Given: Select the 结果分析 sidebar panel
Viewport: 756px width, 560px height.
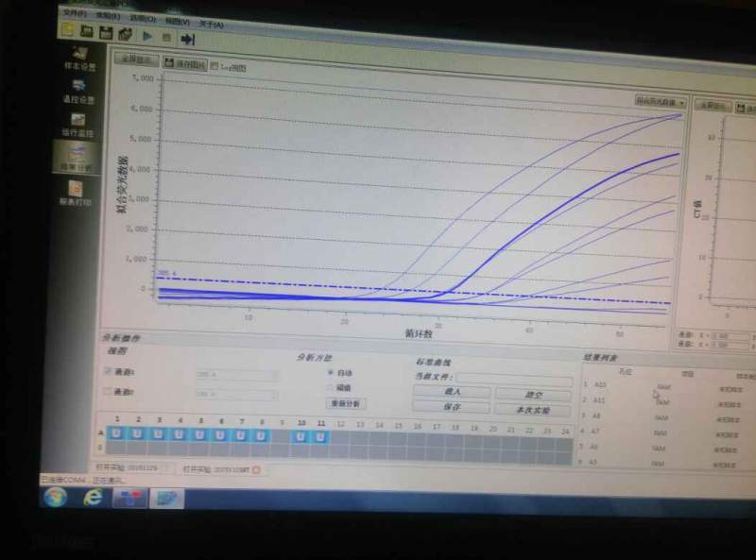Looking at the screenshot, I should tap(77, 158).
